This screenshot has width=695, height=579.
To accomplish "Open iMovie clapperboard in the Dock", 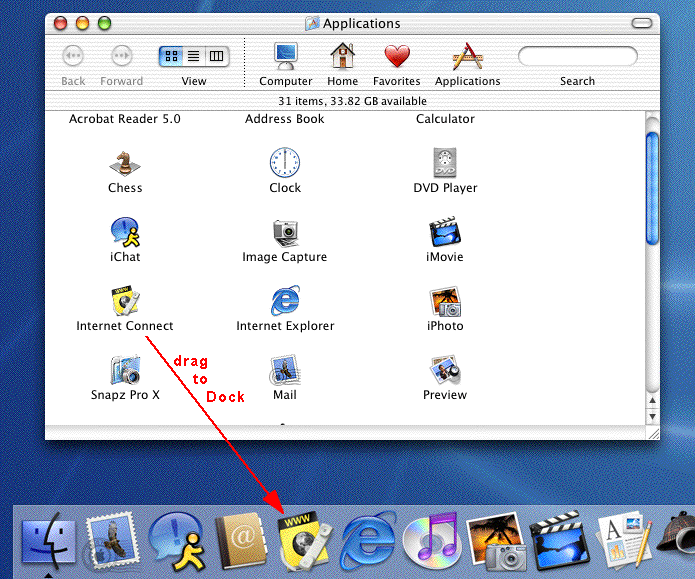I will [559, 541].
